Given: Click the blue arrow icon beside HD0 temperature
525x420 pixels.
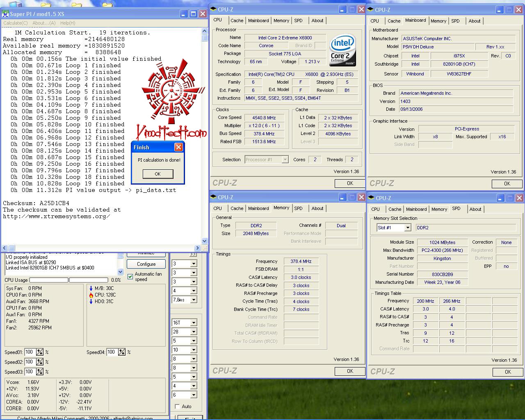Looking at the screenshot, I should [x=91, y=301].
